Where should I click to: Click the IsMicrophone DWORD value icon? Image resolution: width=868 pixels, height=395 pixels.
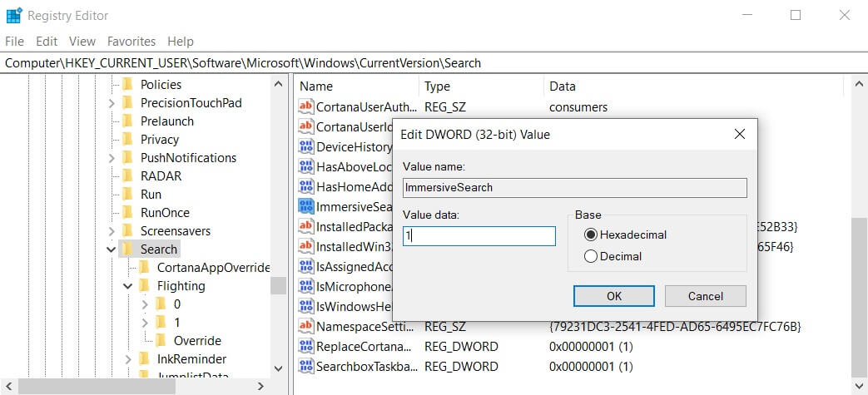point(305,286)
